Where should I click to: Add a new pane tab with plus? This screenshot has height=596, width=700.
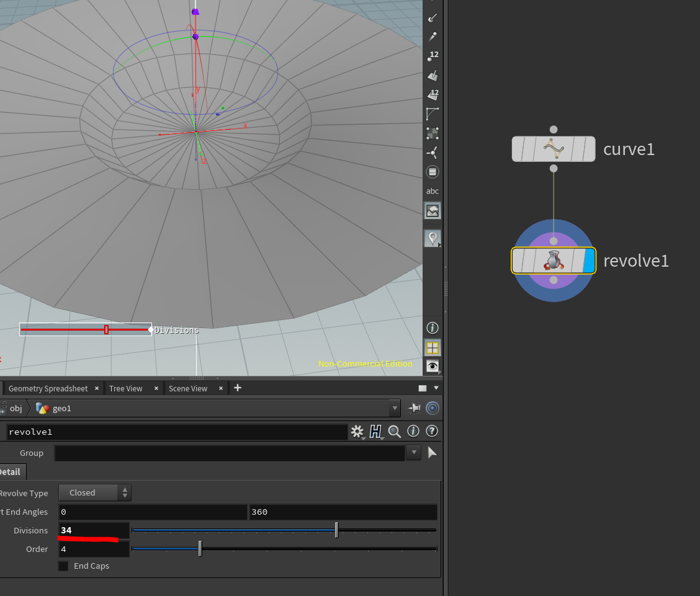pyautogui.click(x=237, y=388)
